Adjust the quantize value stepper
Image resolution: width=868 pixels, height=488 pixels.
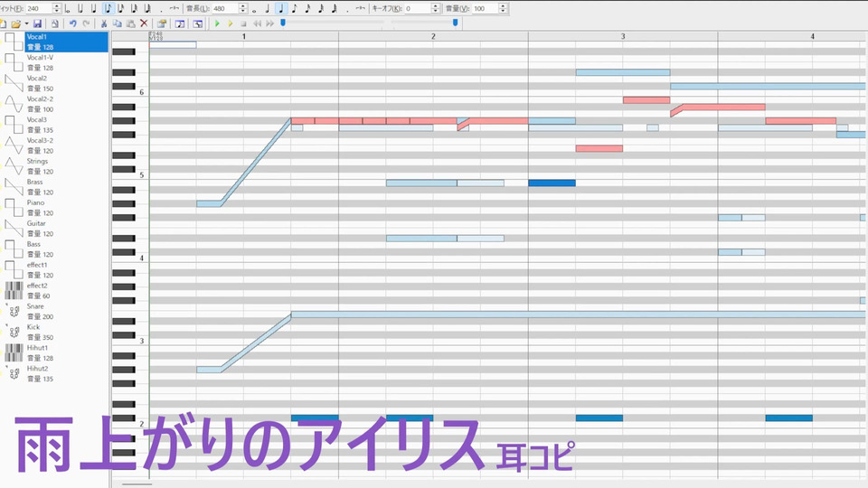56,8
